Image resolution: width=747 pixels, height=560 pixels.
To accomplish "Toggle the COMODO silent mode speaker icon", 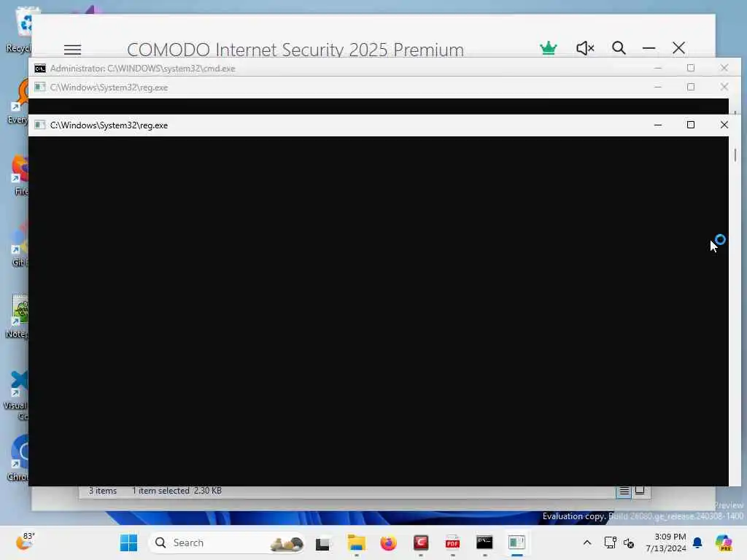I will click(585, 48).
